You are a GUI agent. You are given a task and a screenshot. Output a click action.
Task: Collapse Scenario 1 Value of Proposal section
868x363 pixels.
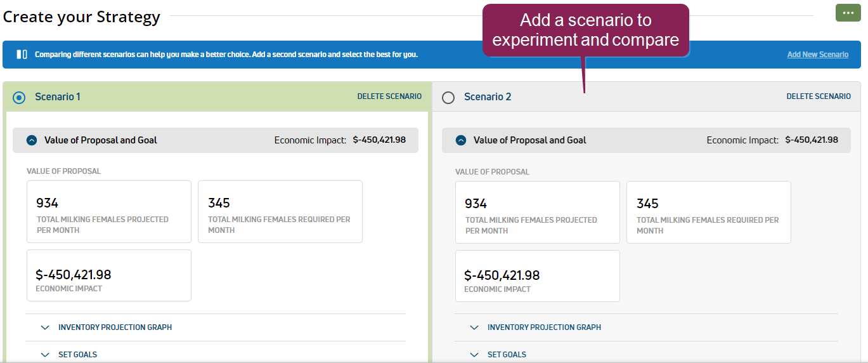click(x=32, y=140)
